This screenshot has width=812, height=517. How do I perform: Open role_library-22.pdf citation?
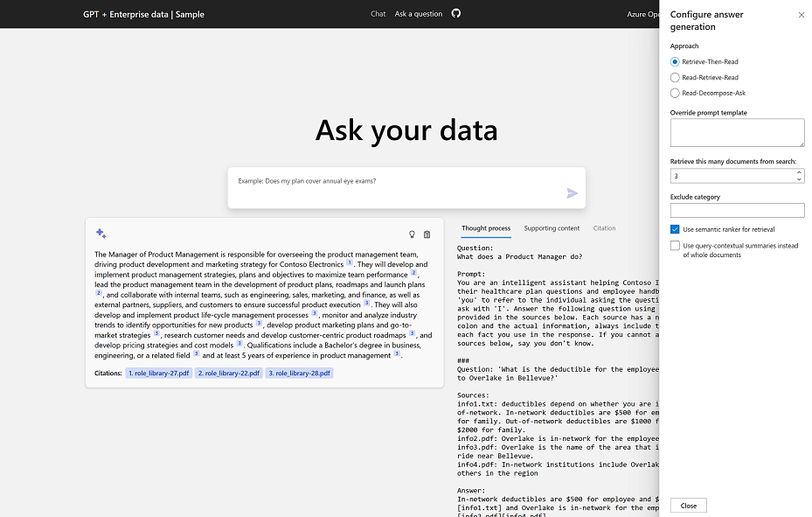click(x=229, y=373)
